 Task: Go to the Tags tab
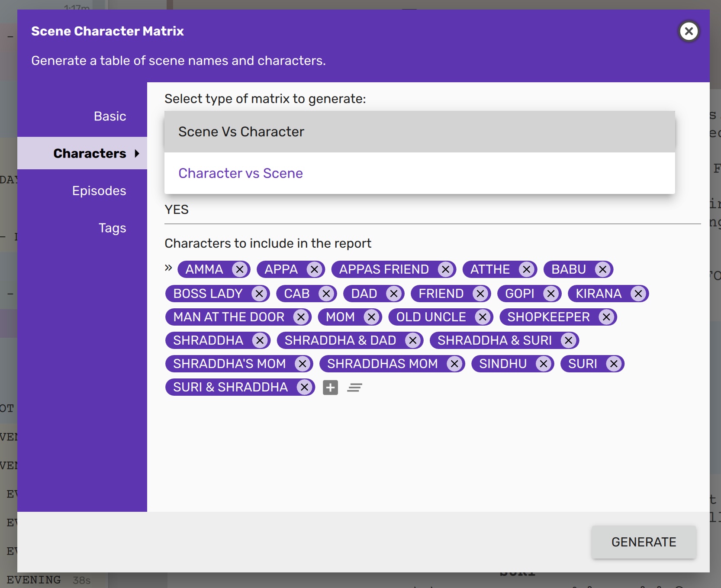112,228
